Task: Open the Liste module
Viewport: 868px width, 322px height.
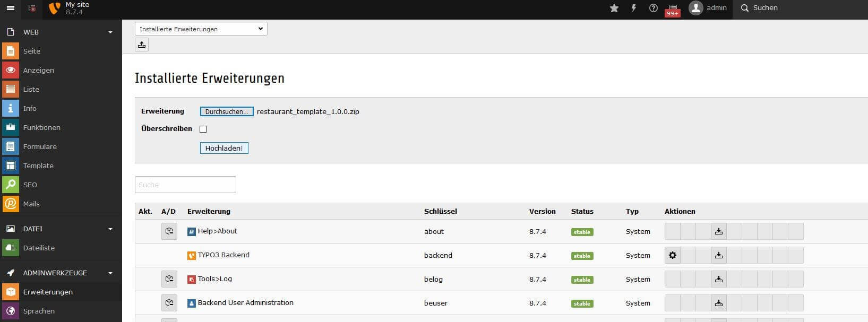Action: [x=61, y=89]
